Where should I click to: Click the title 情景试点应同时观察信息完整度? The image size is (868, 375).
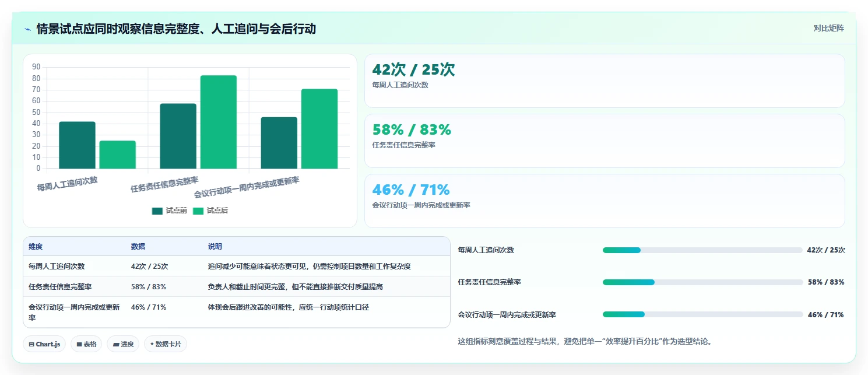[x=176, y=29]
